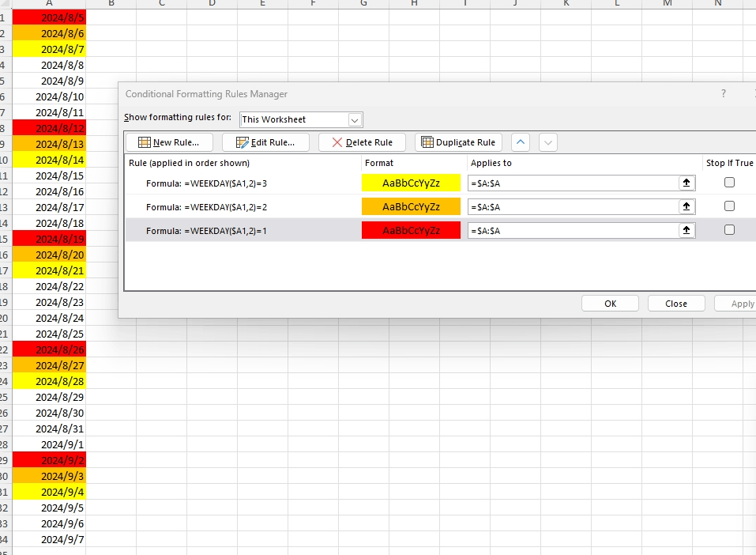This screenshot has width=756, height=555.
Task: Select cell with date 2024/8/19
Action: pos(49,239)
